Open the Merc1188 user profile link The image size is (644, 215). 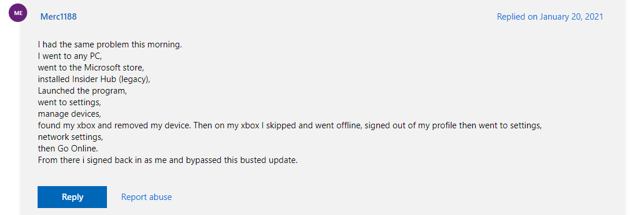point(58,17)
